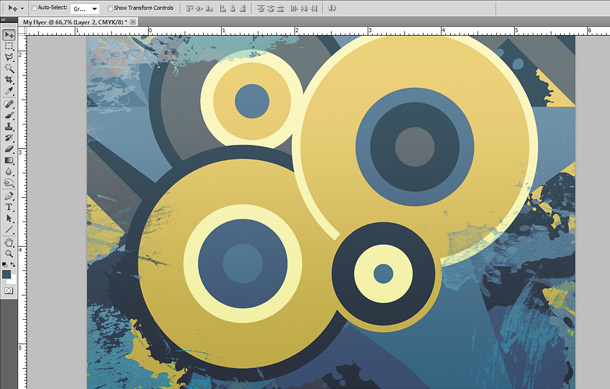Close the My Flyer document tab
Viewport: 610px width, 389px height.
click(133, 22)
